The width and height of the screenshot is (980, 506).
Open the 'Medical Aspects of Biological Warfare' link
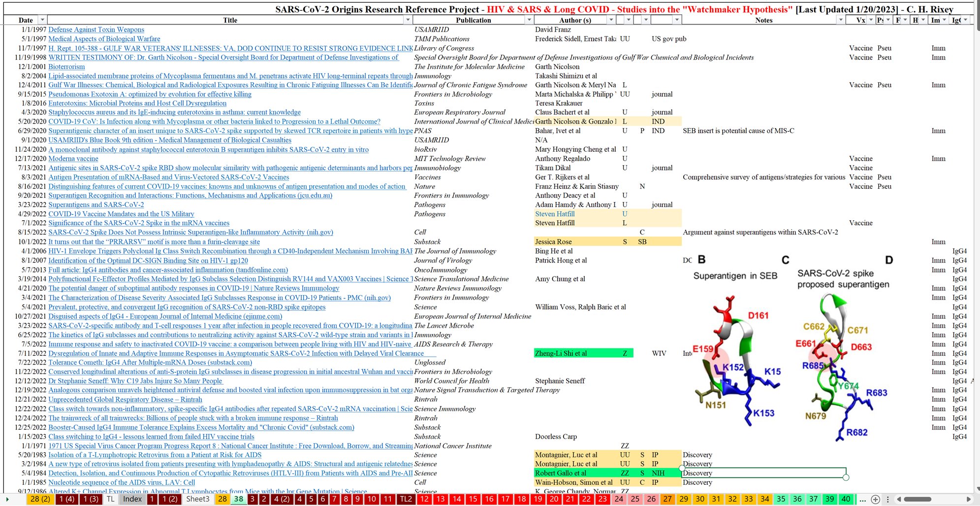(x=104, y=39)
